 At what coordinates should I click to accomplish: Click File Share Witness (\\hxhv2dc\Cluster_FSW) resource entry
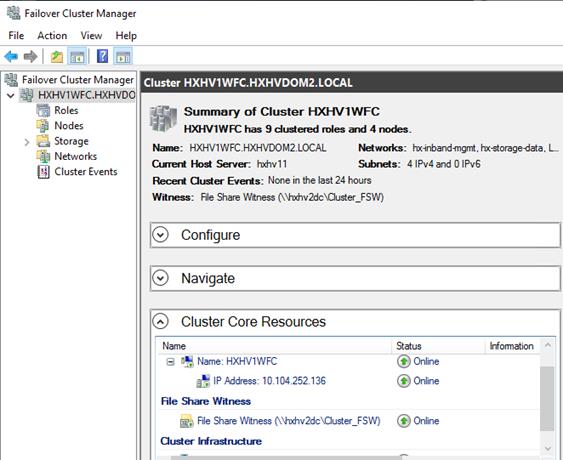tap(289, 420)
